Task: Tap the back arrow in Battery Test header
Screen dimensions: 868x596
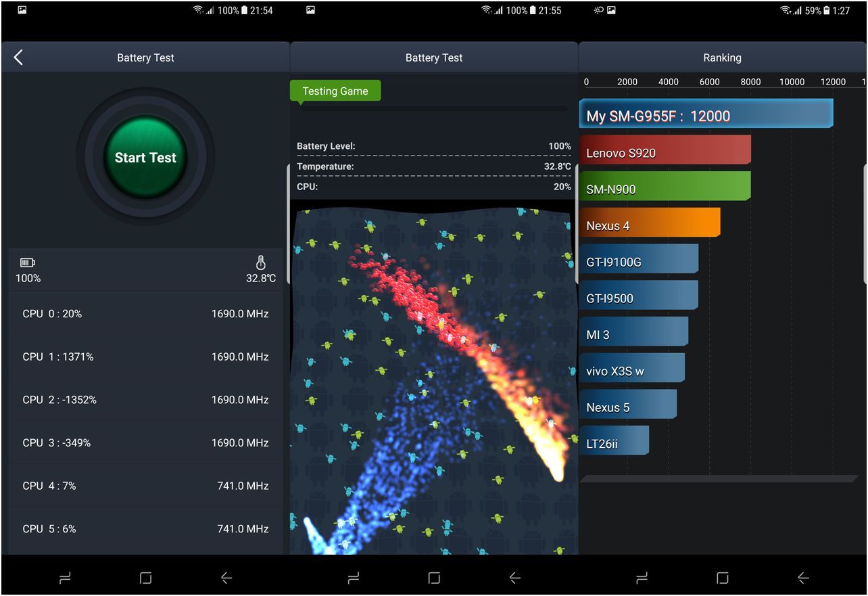Action: (18, 58)
